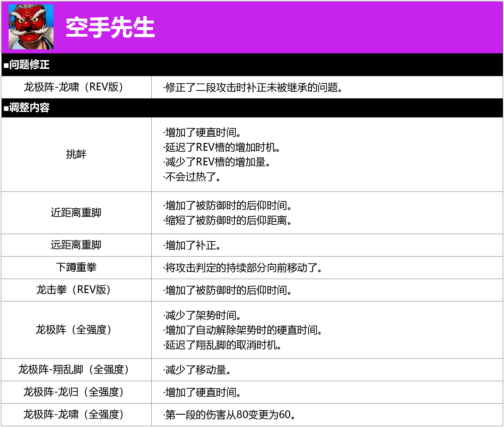Image resolution: width=504 pixels, height=427 pixels.
Task: Select the 远距离重脚 row label
Action: [76, 245]
